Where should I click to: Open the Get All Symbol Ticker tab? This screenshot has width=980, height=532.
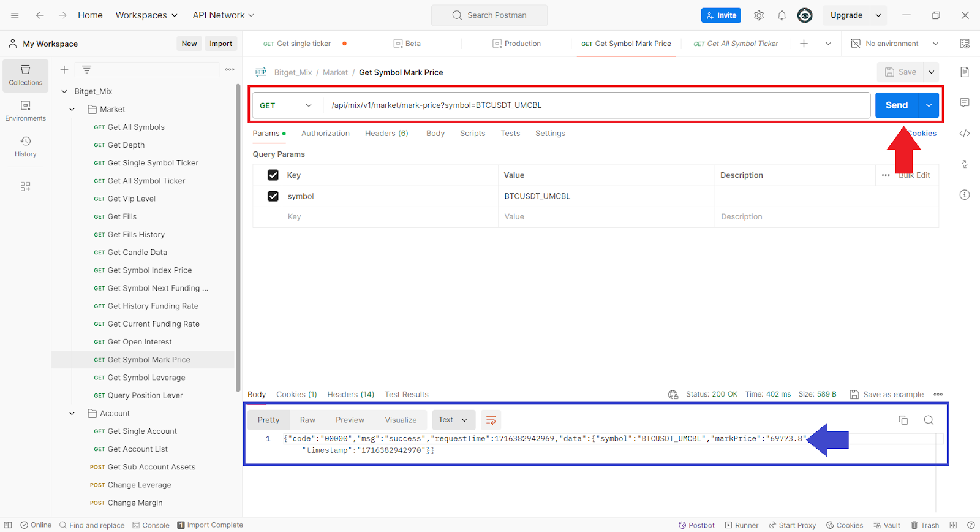coord(736,44)
